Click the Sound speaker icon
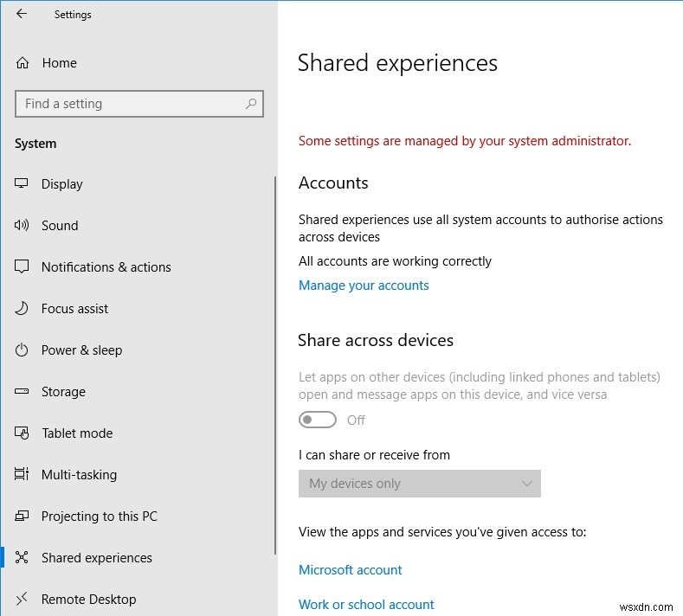 [23, 226]
